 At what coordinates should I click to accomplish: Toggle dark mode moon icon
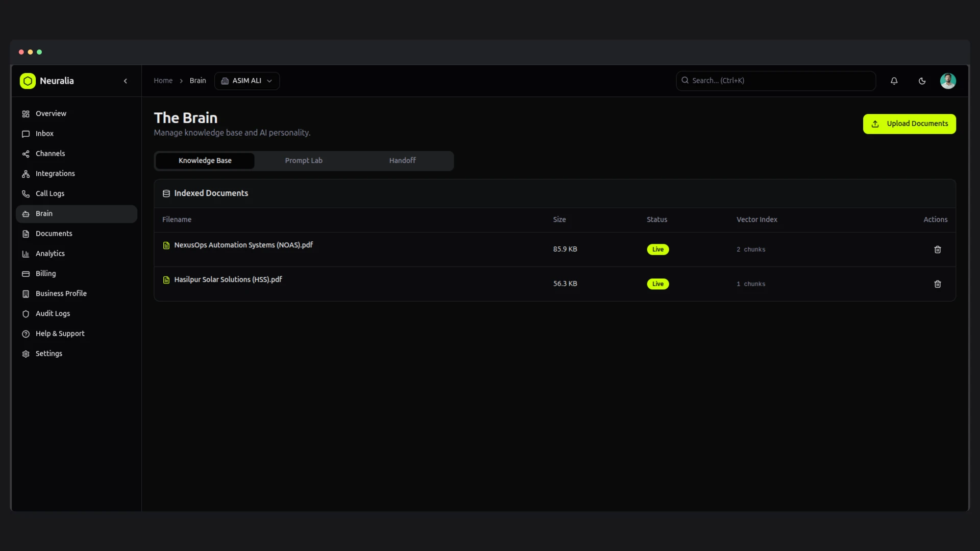(922, 81)
